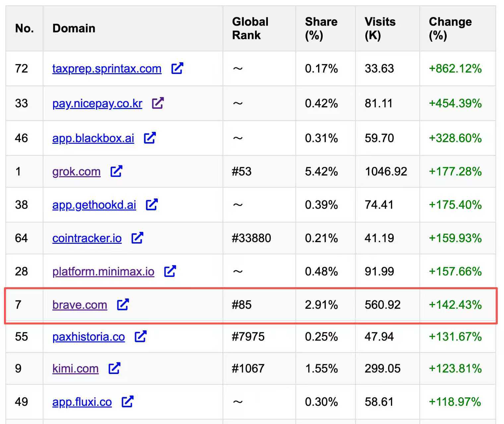Open external link icon beside app.fluxi.co
Viewport: 504px width, 424px height.
coord(128,402)
